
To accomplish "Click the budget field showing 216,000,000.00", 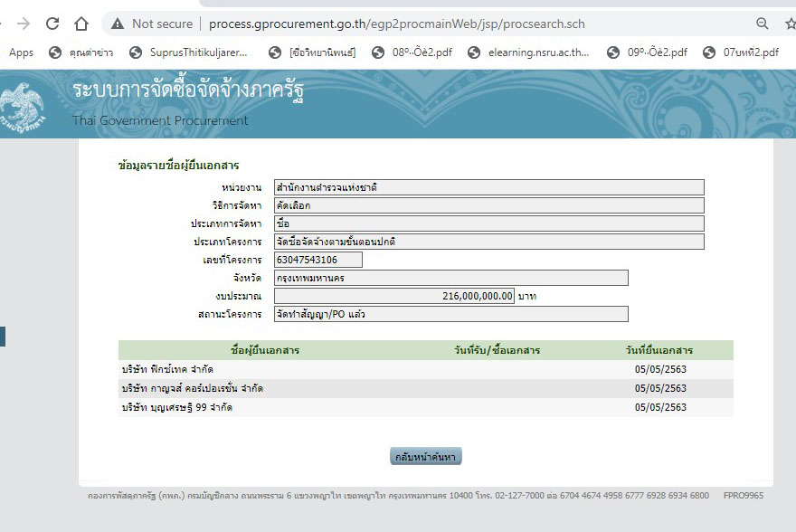I will click(x=394, y=296).
